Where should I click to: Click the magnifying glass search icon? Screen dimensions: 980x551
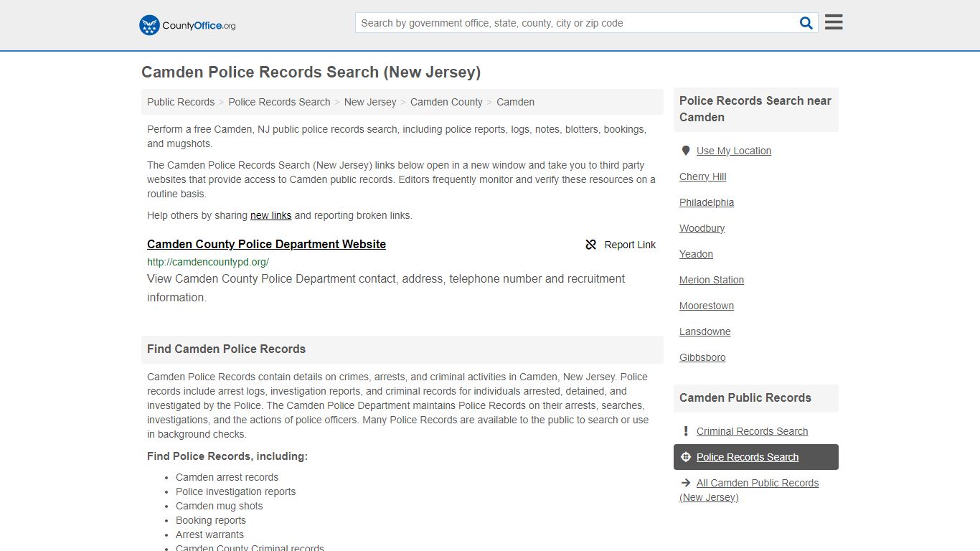click(806, 23)
